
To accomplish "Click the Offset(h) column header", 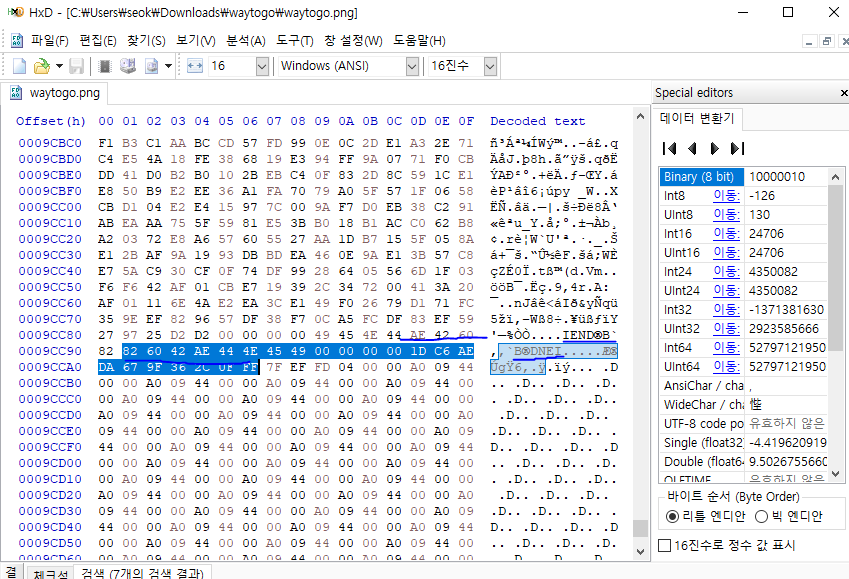I will (50, 121).
